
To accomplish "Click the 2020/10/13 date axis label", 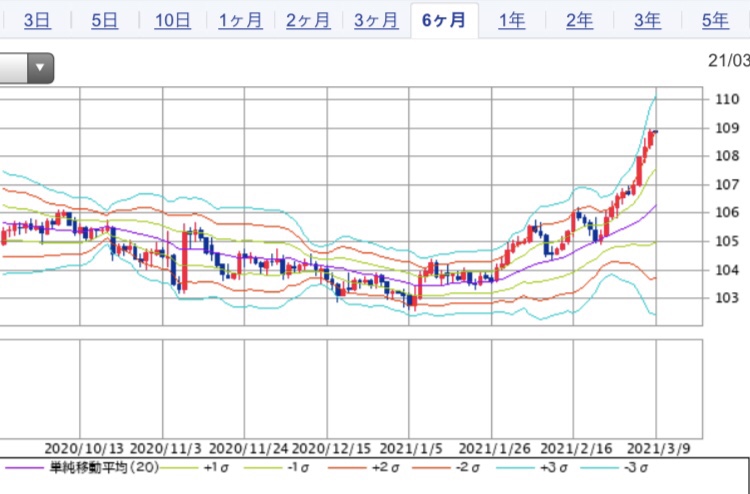I will pyautogui.click(x=84, y=449).
